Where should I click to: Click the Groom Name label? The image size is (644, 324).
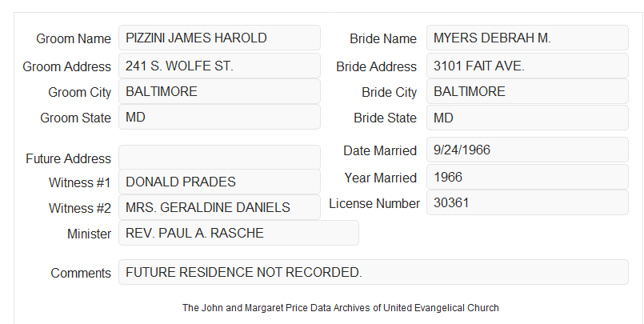(x=74, y=38)
